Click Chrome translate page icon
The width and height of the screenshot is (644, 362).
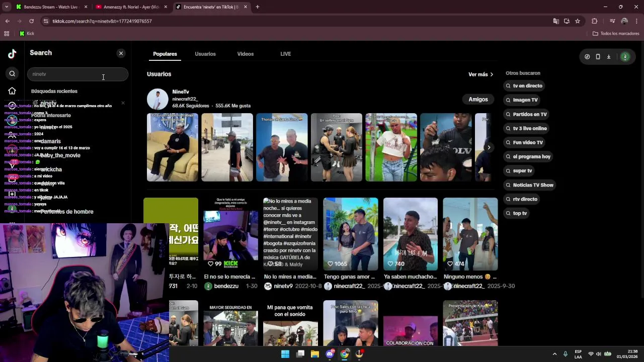click(x=556, y=21)
